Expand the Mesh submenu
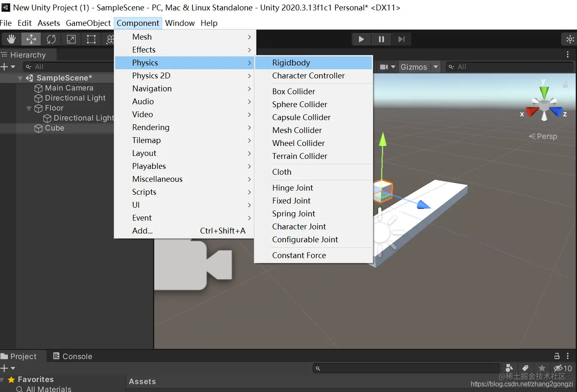 pos(185,37)
